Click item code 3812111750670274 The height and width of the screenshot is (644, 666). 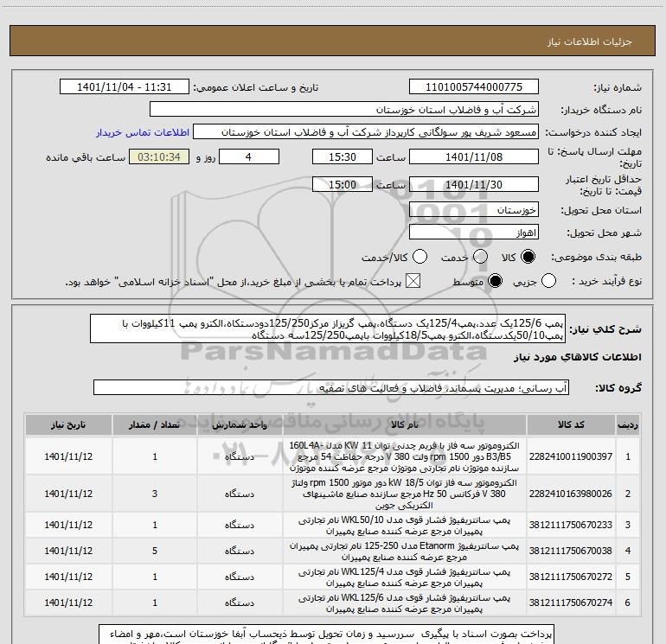point(571,603)
